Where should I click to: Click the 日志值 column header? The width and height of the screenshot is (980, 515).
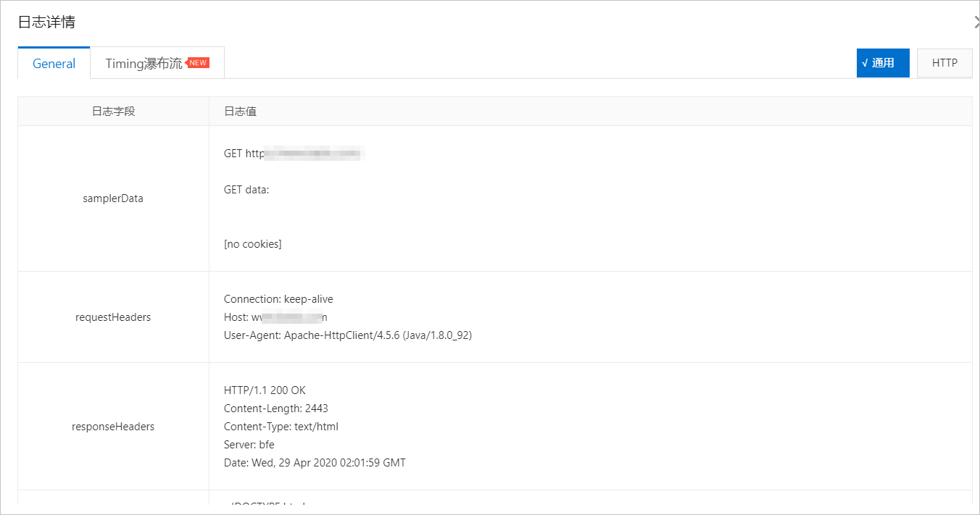[240, 111]
